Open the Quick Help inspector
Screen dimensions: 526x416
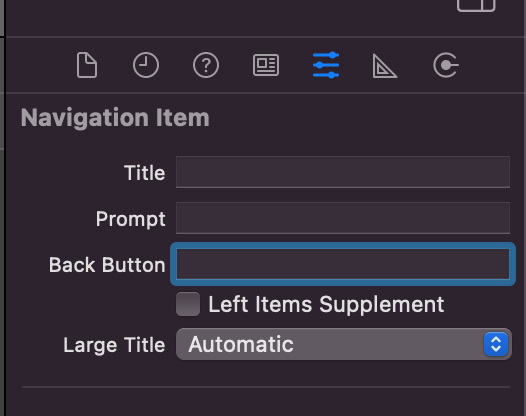pyautogui.click(x=206, y=65)
